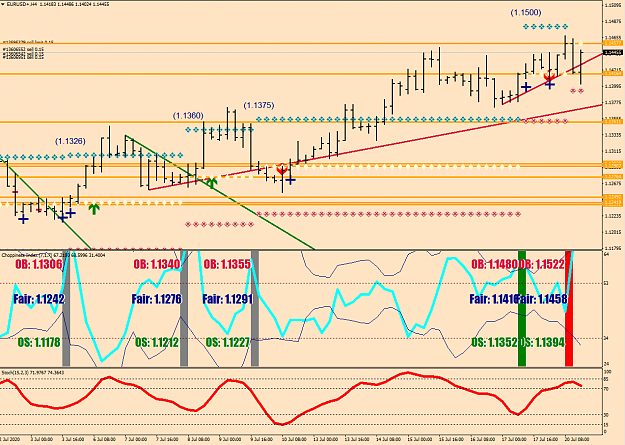
Task: Click the Stoch(15,2,3) indicator title
Action: pos(33,372)
